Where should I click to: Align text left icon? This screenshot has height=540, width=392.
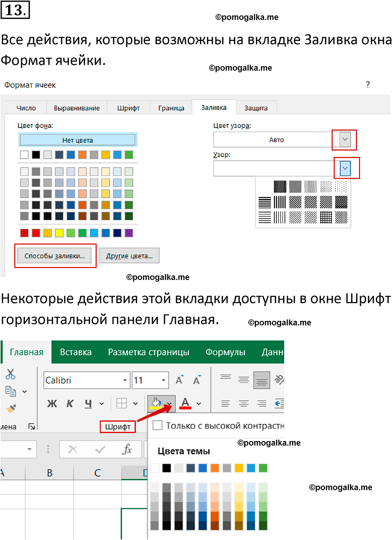point(225,403)
